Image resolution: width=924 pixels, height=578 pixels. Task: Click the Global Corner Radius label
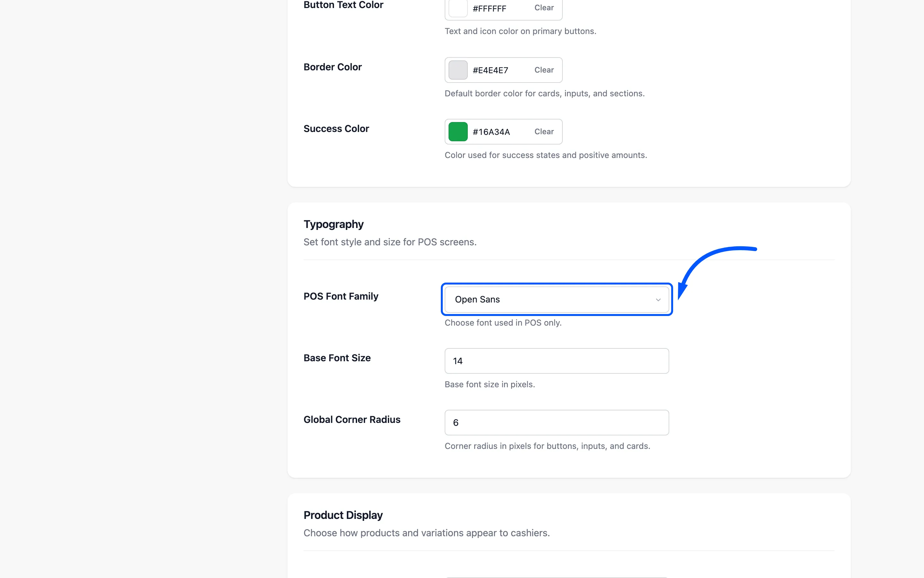(x=352, y=419)
